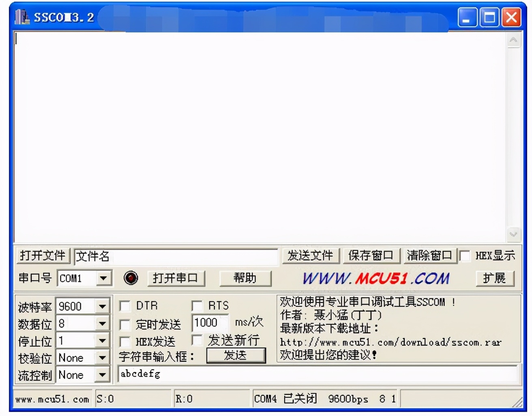532x416 pixels.
Task: Click the 发送文件 button
Action: (x=310, y=255)
